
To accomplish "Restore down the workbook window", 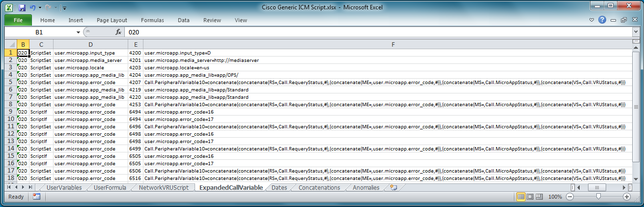I will click(x=623, y=20).
